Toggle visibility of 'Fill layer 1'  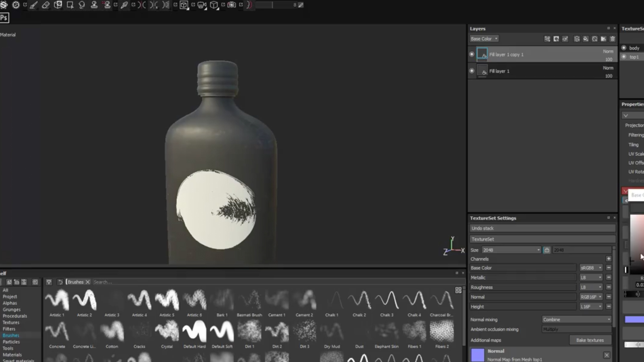point(472,71)
